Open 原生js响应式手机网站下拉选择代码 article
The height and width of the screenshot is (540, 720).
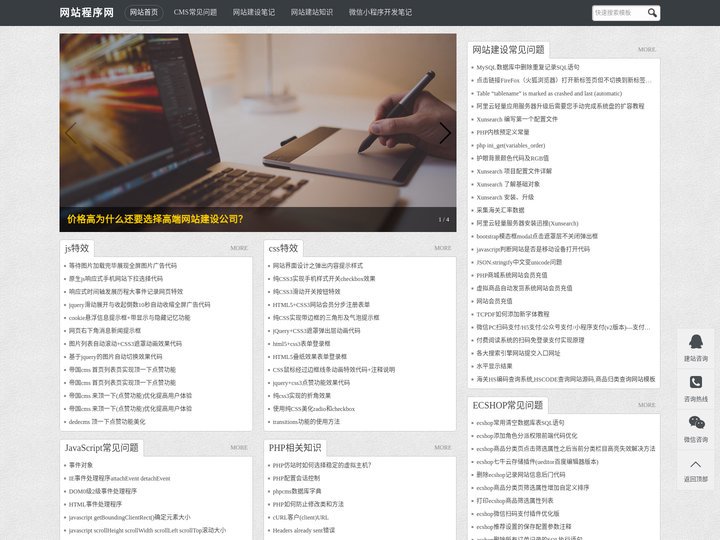coord(116,278)
